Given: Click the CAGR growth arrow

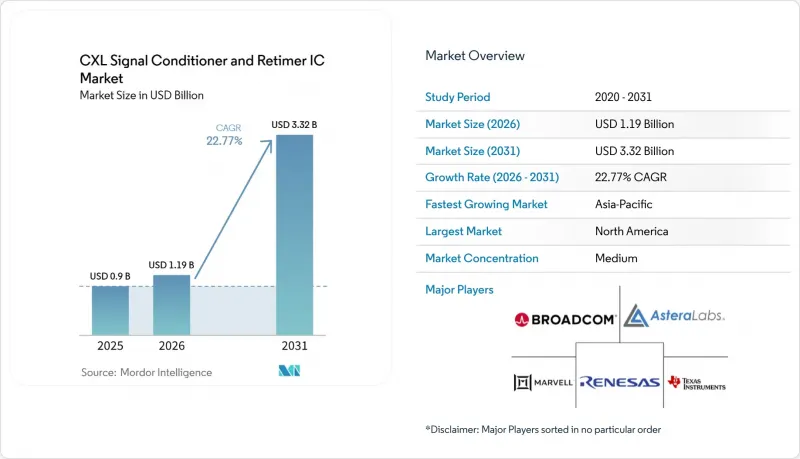Looking at the screenshot, I should tap(234, 209).
